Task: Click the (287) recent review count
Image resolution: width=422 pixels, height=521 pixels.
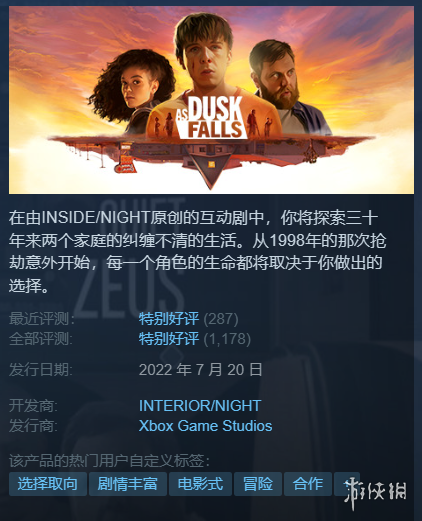Action: pos(221,319)
